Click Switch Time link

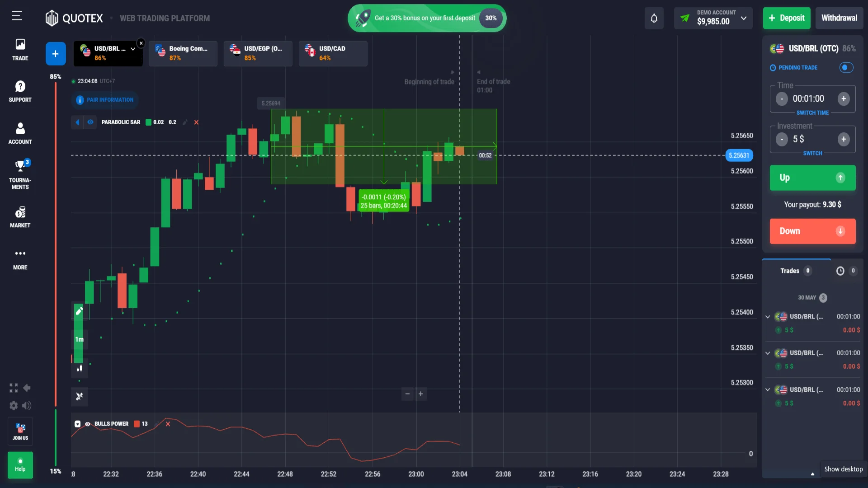pyautogui.click(x=812, y=113)
